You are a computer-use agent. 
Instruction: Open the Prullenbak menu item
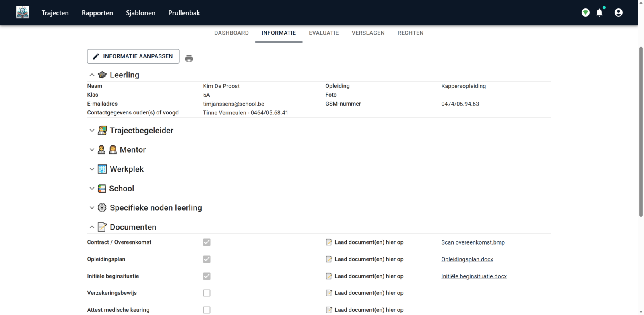point(184,13)
